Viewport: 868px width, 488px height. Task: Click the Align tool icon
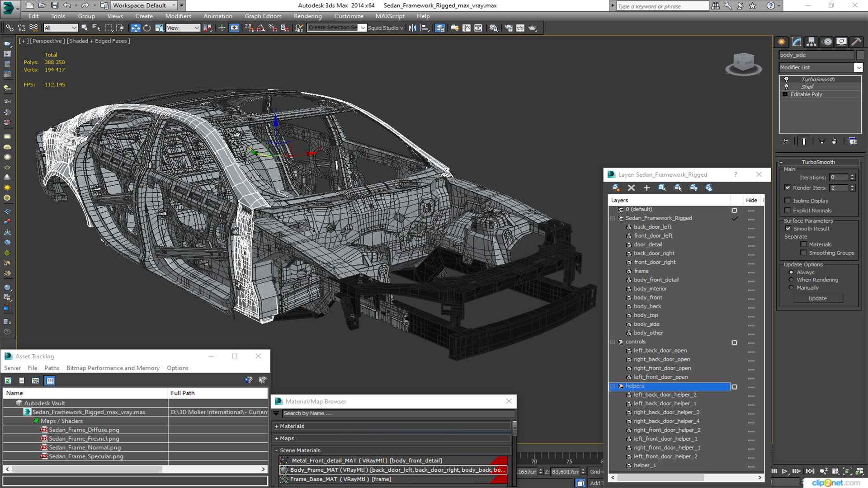click(x=425, y=28)
